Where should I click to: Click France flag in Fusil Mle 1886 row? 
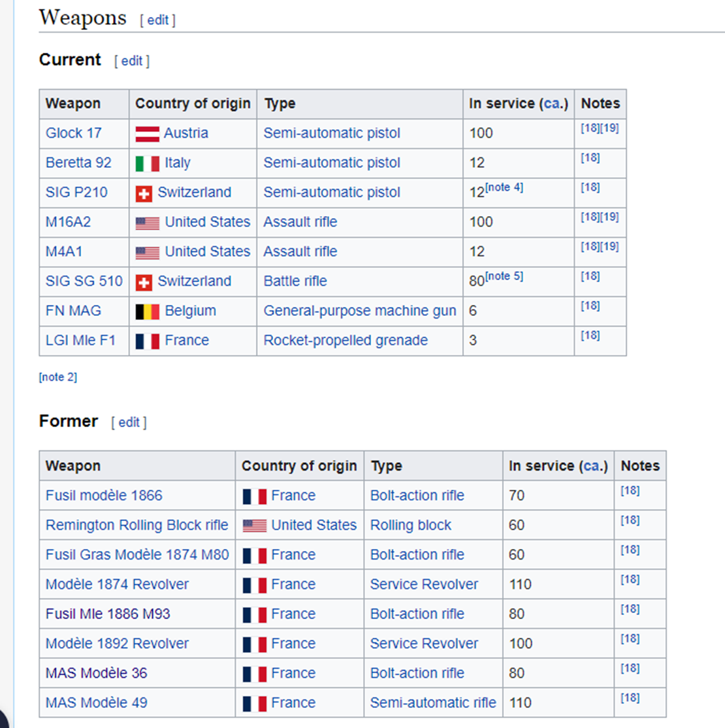255,615
